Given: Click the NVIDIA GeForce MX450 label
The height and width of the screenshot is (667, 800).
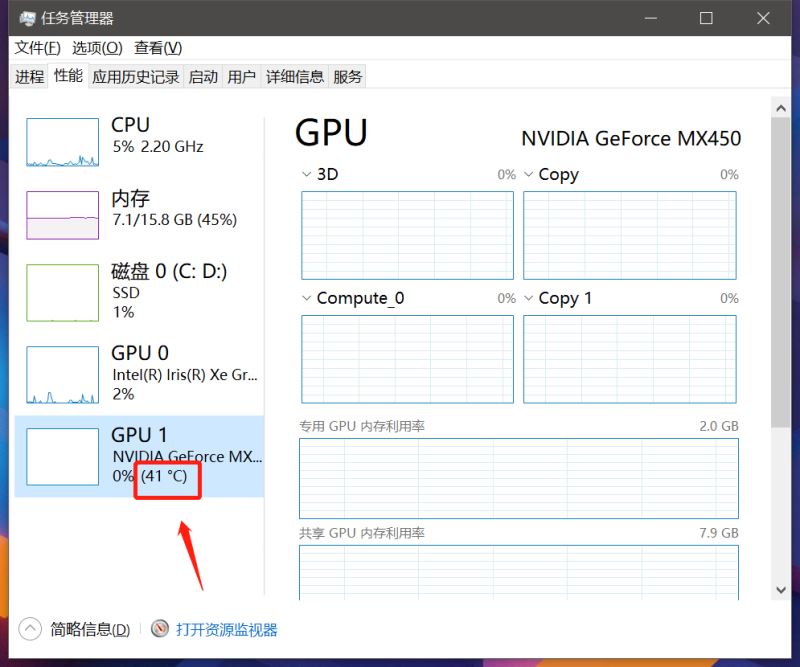Looking at the screenshot, I should pyautogui.click(x=631, y=138).
